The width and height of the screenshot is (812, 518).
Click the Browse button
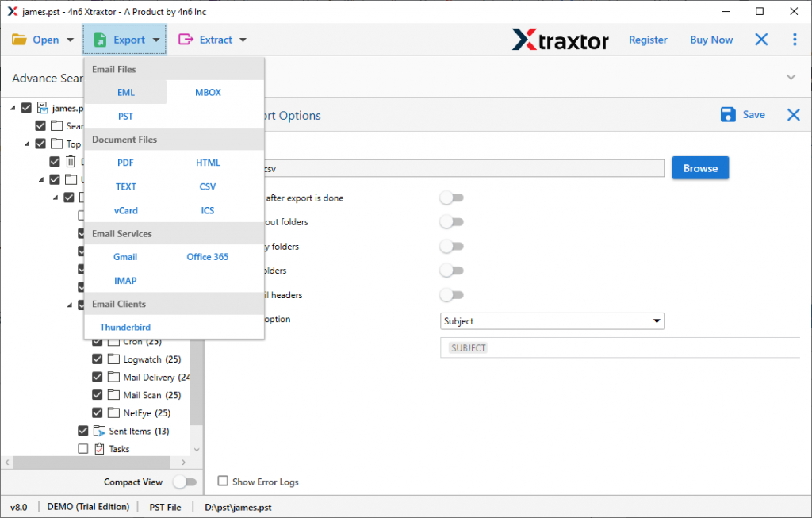pos(699,167)
